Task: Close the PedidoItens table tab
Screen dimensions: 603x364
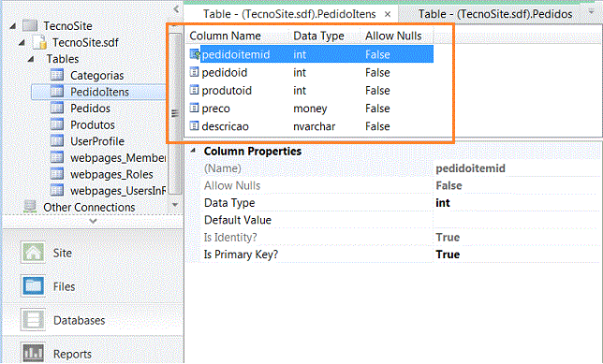Action: pos(388,14)
